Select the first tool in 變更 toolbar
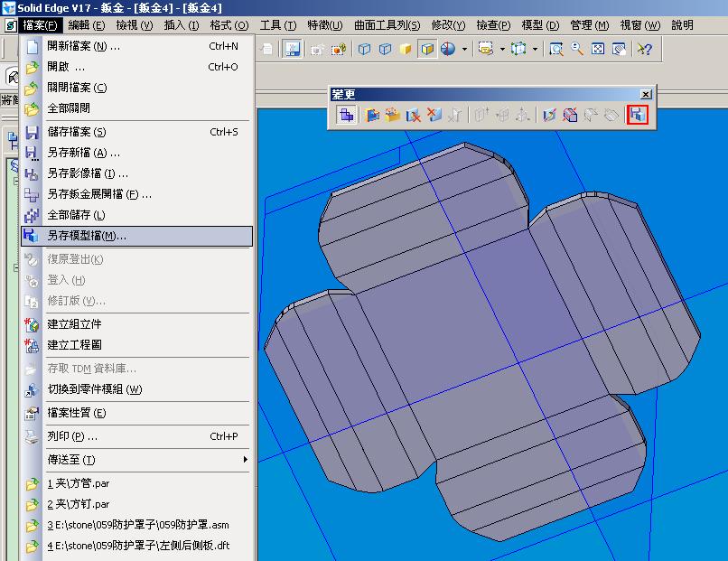 click(346, 115)
